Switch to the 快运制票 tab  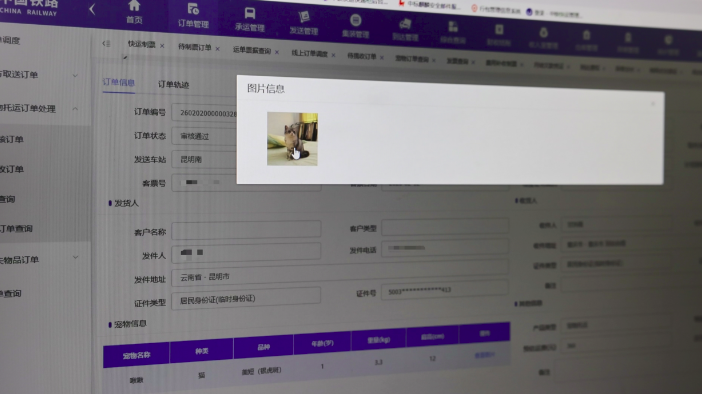click(x=141, y=44)
